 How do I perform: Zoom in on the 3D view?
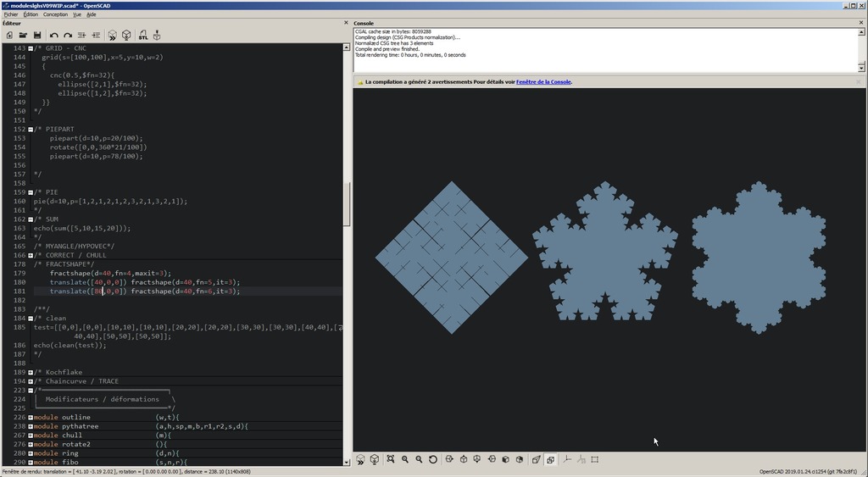405,459
